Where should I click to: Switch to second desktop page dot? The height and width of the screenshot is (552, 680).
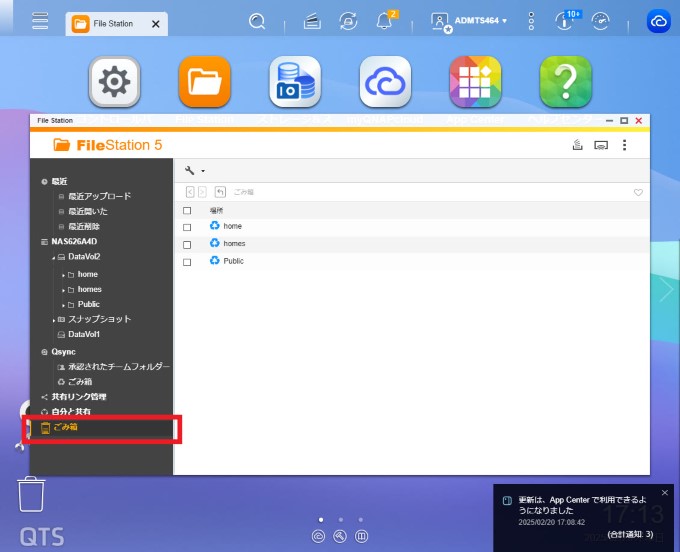click(x=341, y=519)
